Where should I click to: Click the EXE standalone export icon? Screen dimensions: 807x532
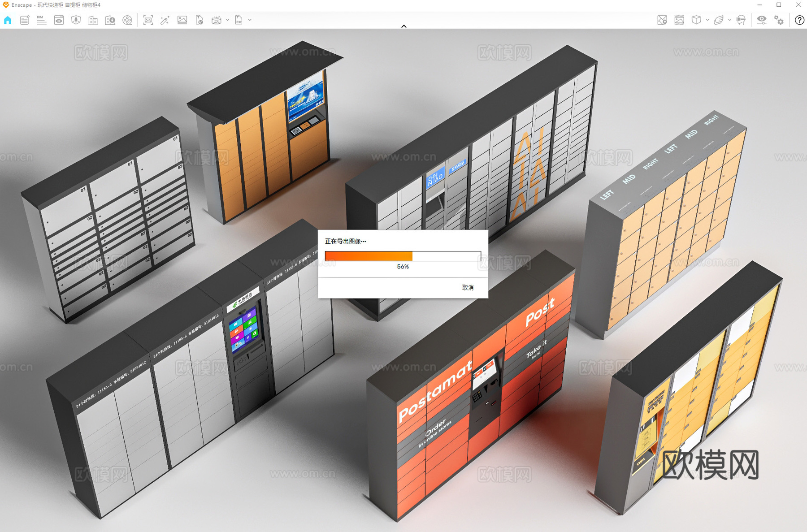[x=239, y=20]
